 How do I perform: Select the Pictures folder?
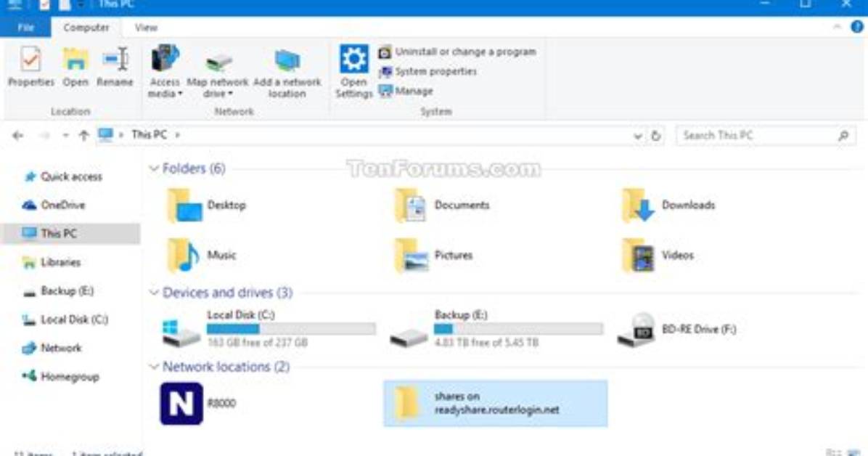click(433, 256)
